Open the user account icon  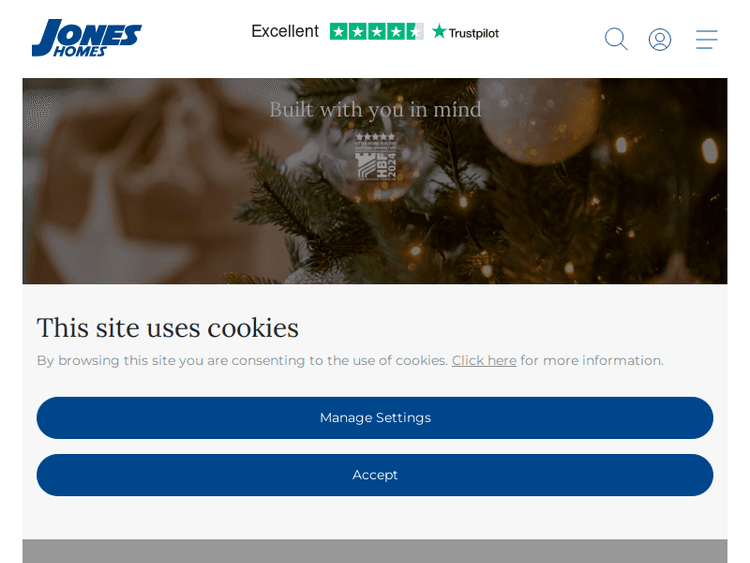(x=660, y=39)
